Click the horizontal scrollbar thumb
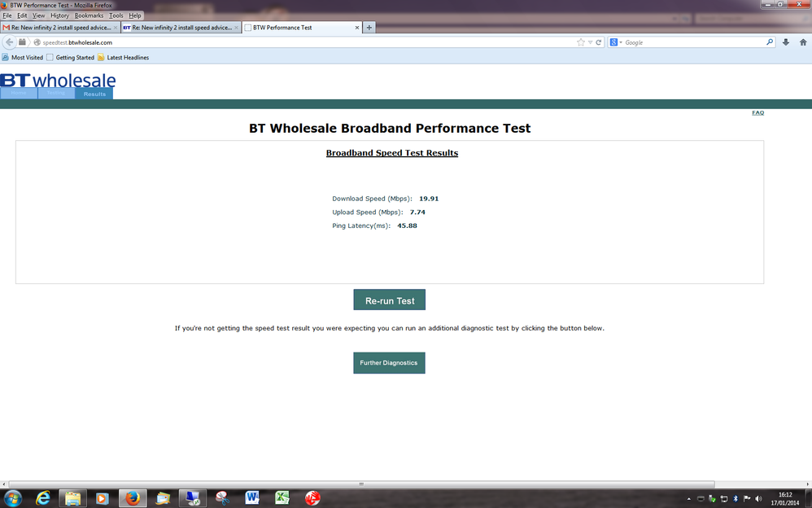 [x=361, y=484]
